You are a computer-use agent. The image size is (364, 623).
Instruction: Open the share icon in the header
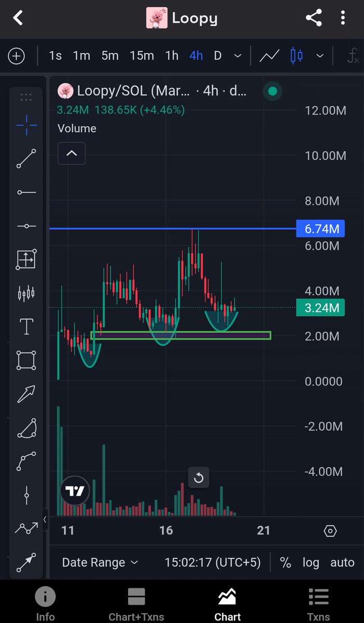pyautogui.click(x=313, y=18)
